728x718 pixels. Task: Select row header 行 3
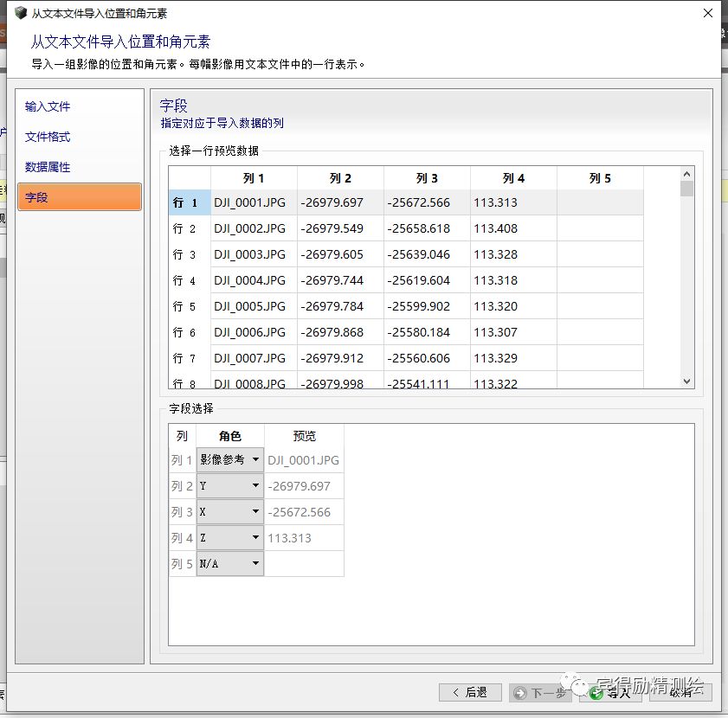[190, 254]
